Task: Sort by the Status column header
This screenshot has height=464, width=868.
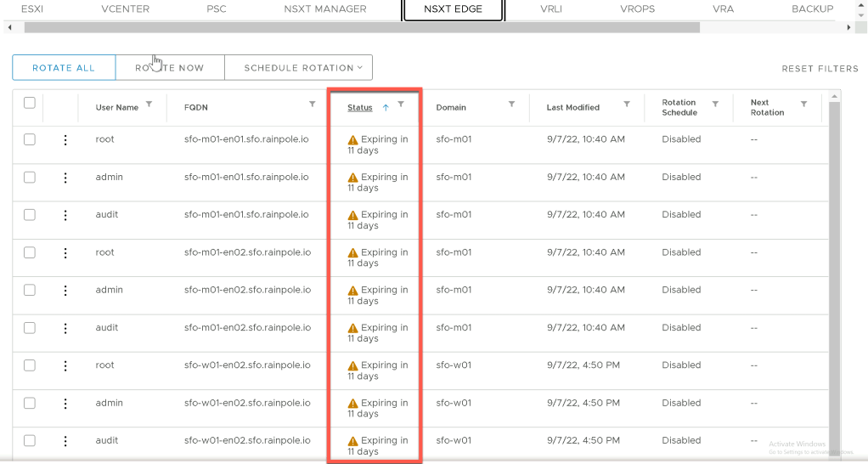Action: (x=360, y=108)
